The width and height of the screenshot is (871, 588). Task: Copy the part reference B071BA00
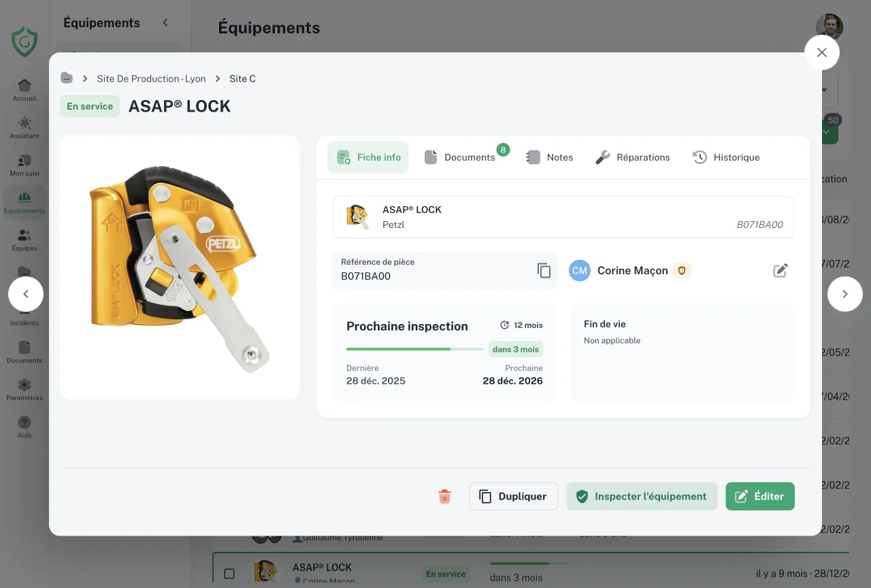[544, 270]
